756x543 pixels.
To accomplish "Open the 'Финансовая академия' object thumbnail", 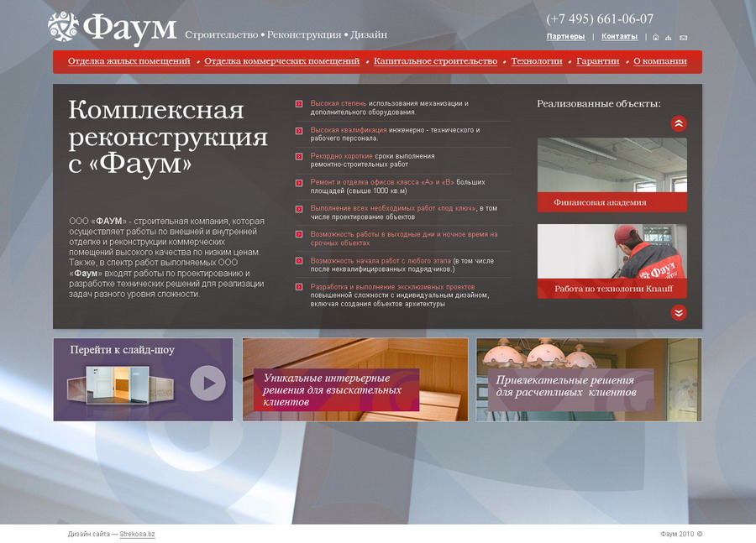I will pos(612,175).
